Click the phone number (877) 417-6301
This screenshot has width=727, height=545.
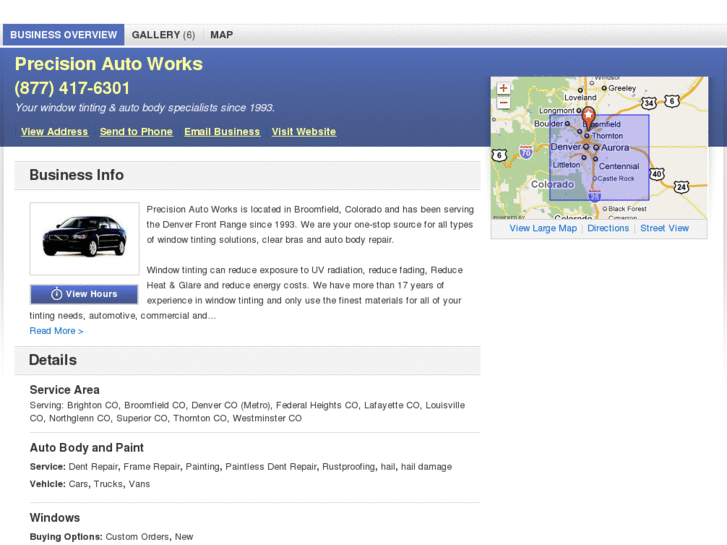(x=72, y=88)
